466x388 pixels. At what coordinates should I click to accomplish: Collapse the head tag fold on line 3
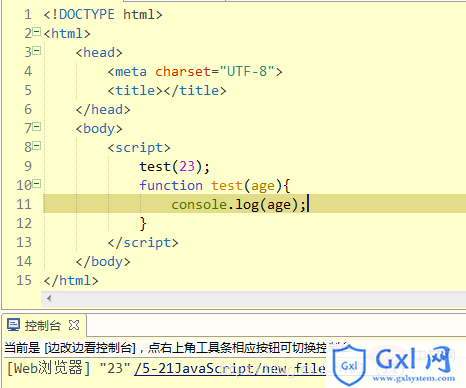pos(37,51)
